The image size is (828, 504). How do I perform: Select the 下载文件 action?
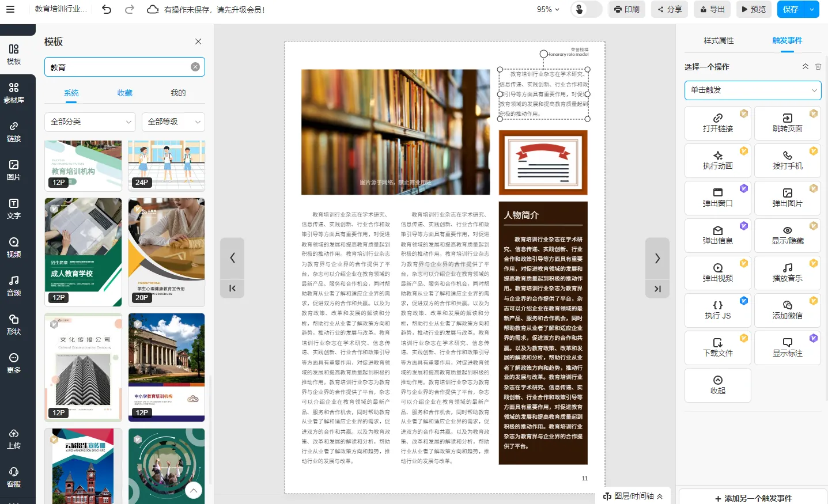(718, 348)
